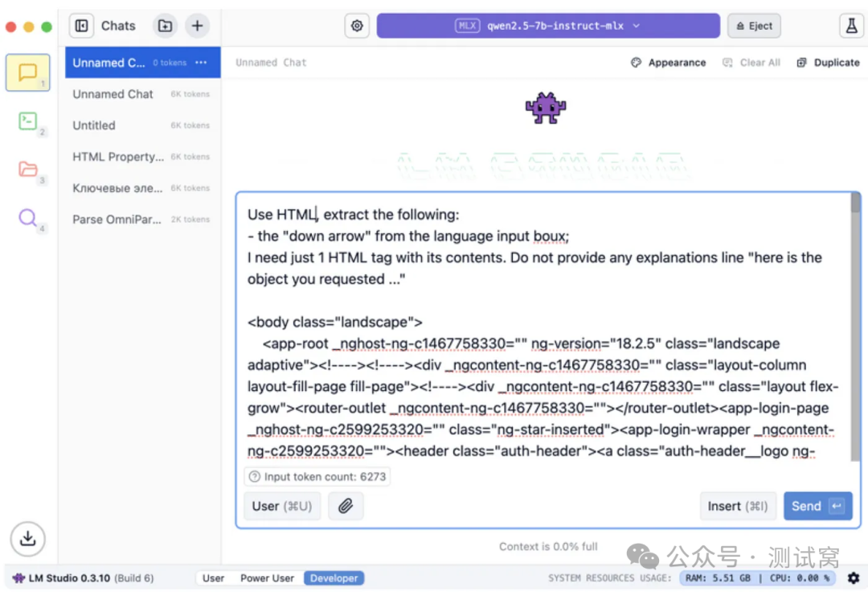Select Developer mode in the status bar
This screenshot has height=592, width=868.
click(334, 578)
